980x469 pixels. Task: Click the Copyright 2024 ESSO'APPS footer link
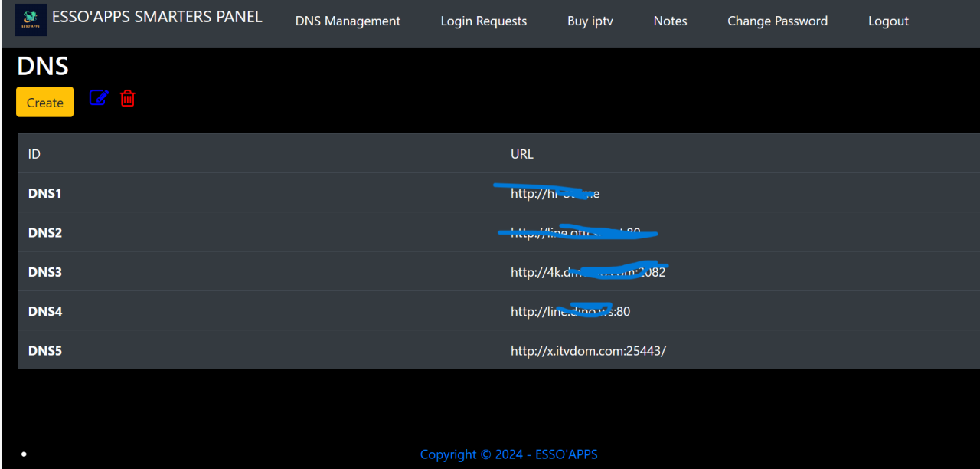(508, 454)
